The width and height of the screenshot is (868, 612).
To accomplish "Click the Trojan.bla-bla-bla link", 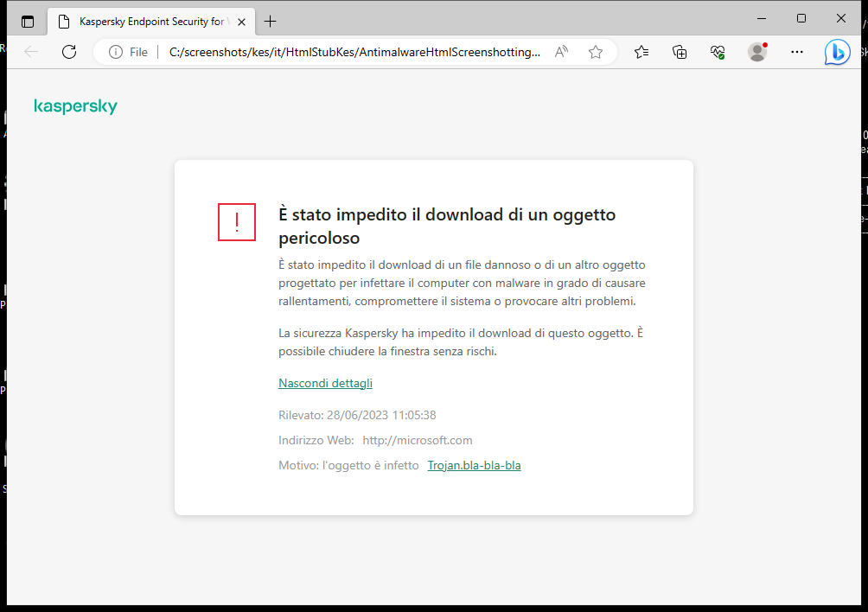I will 474,465.
